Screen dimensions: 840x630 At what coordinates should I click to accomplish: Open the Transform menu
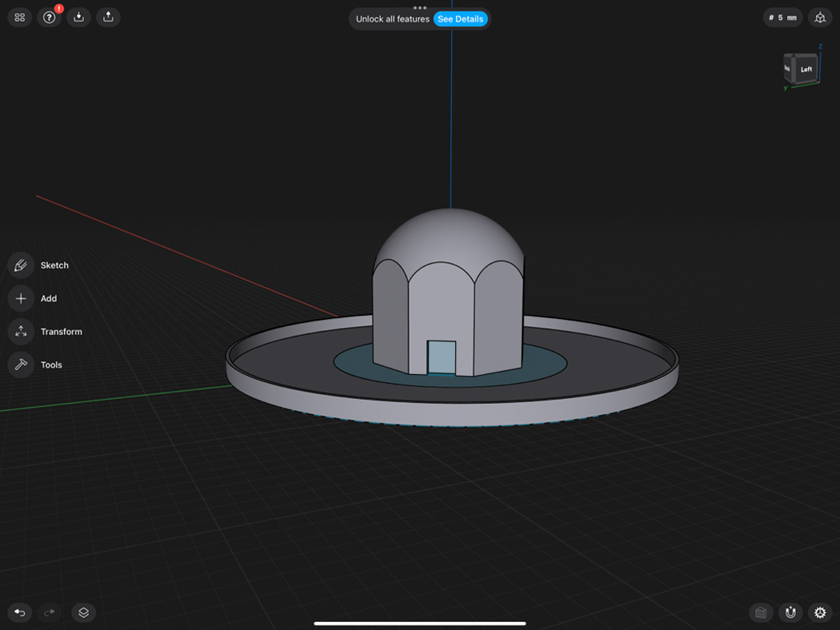pos(21,332)
